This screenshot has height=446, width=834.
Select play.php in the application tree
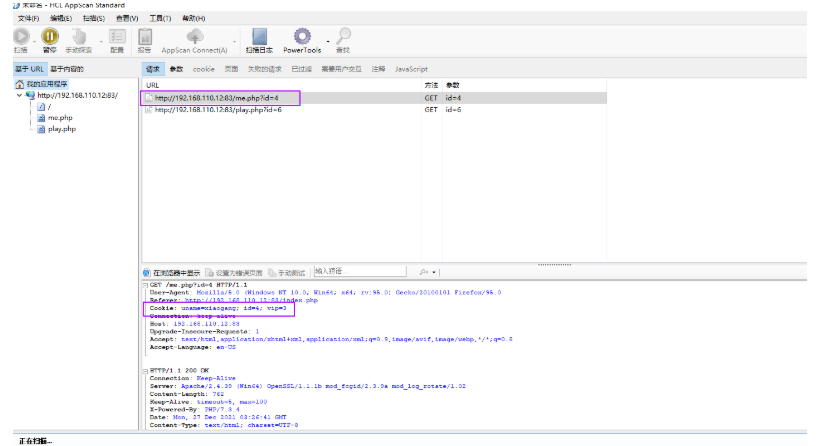coord(62,129)
